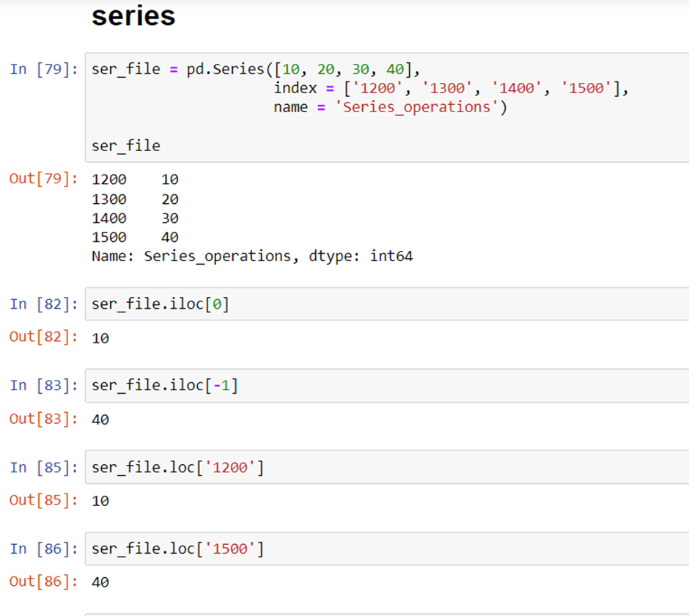Select the ser_file.iloc[-1] input cell
689x616 pixels.
387,386
